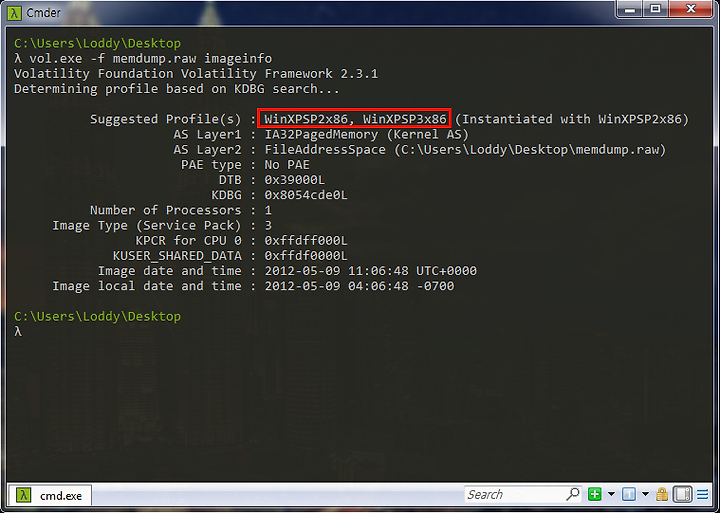Click '(Instantiated with WinXPSP2x86)' text
The height and width of the screenshot is (513, 720).
[x=572, y=119]
